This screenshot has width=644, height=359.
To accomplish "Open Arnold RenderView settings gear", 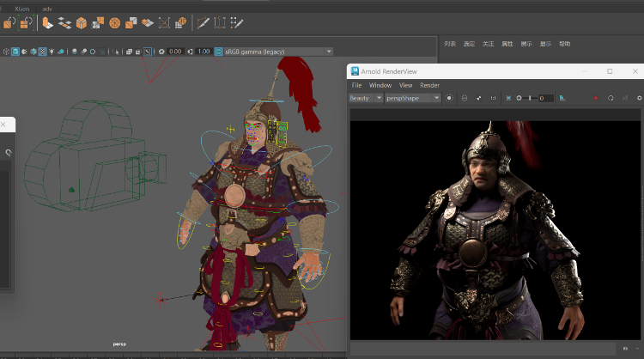I will (x=639, y=98).
